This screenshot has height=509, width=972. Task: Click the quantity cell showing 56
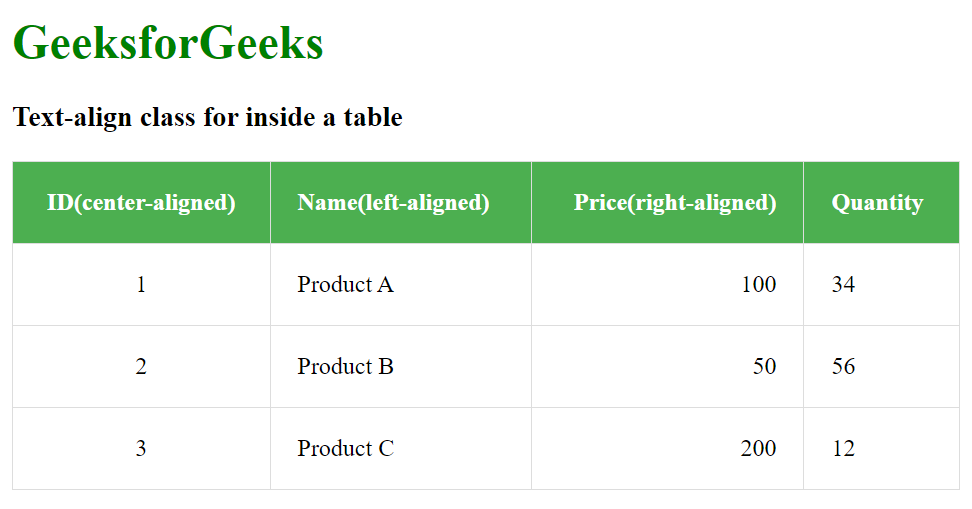[x=843, y=367]
